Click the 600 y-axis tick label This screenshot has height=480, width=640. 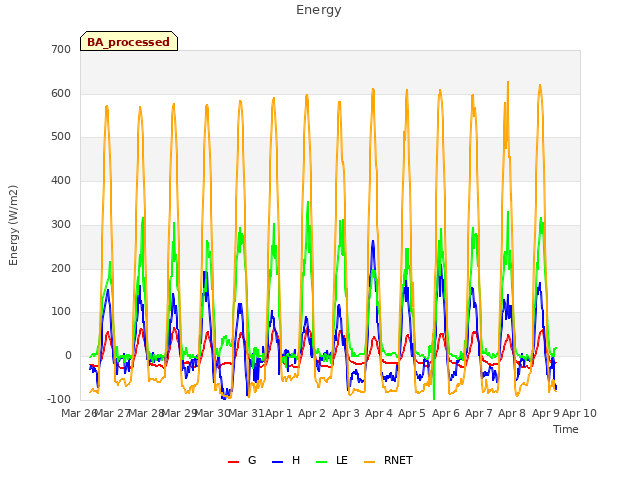click(x=61, y=93)
